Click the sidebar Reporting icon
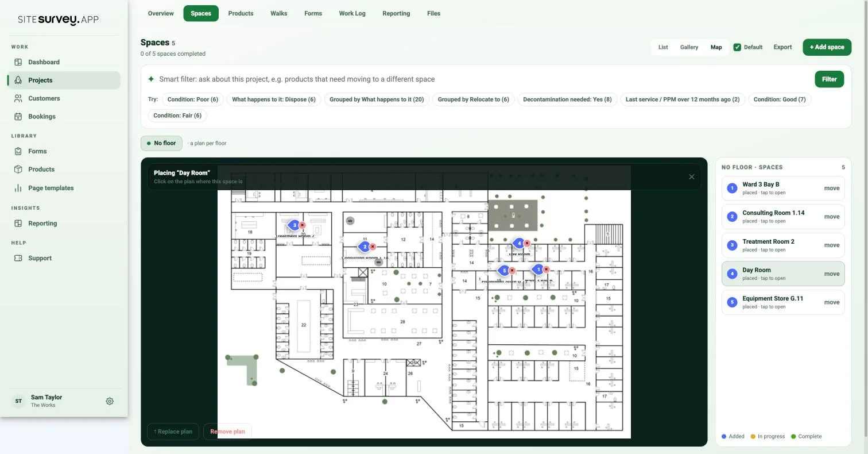Screen dimensions: 868x454 coord(18,224)
